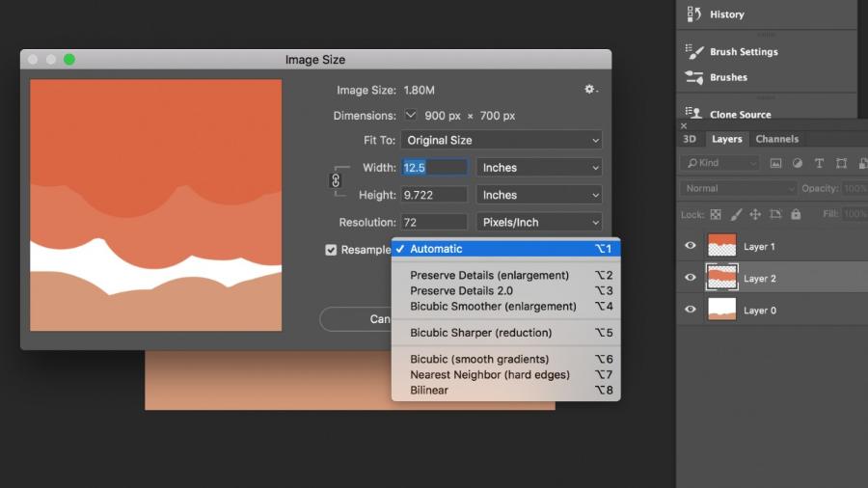This screenshot has height=488, width=868.
Task: Expand the Fit To dropdown
Action: click(501, 140)
